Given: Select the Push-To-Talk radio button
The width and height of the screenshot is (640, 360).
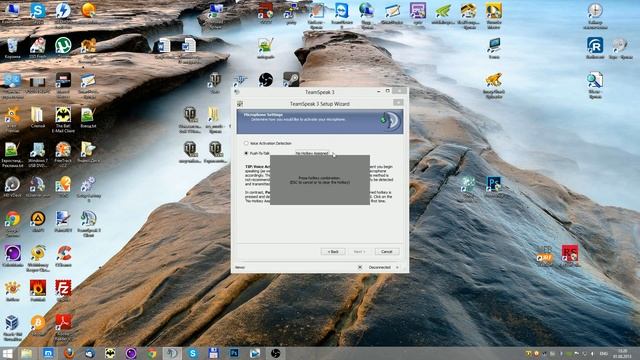Looking at the screenshot, I should [246, 153].
